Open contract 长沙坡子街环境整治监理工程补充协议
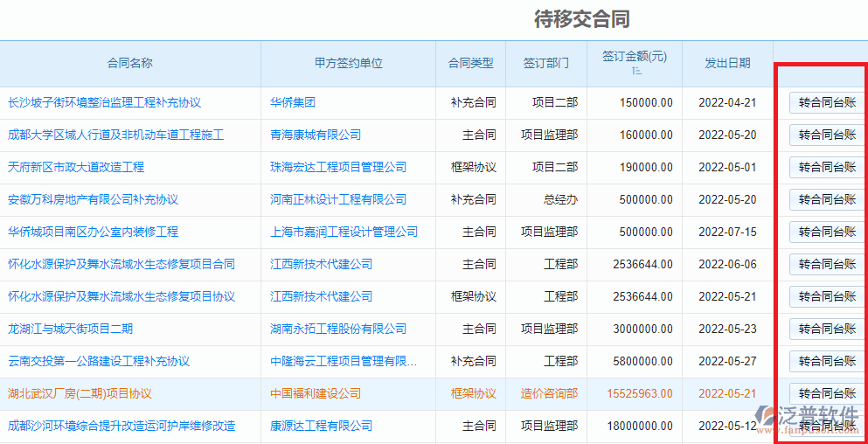 tap(104, 102)
